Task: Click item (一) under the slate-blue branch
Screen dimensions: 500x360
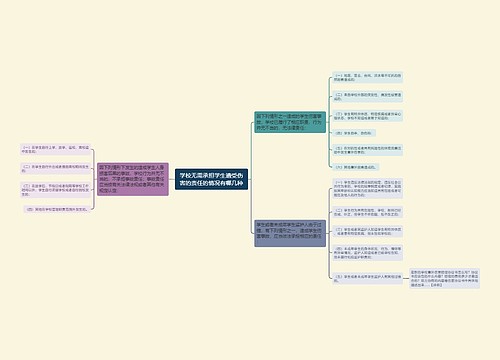Action: pos(368,188)
